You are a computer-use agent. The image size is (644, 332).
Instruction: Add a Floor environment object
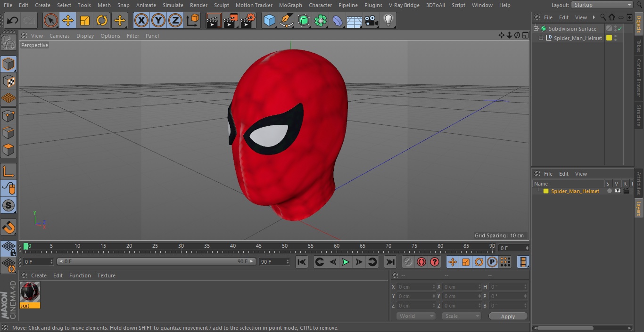tap(355, 20)
